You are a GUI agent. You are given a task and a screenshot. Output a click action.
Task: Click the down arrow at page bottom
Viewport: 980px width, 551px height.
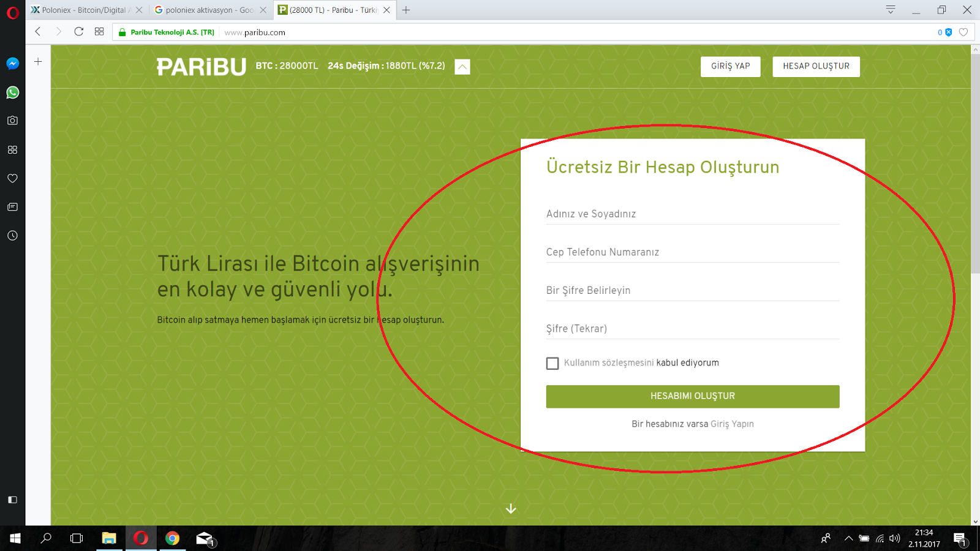click(x=511, y=509)
